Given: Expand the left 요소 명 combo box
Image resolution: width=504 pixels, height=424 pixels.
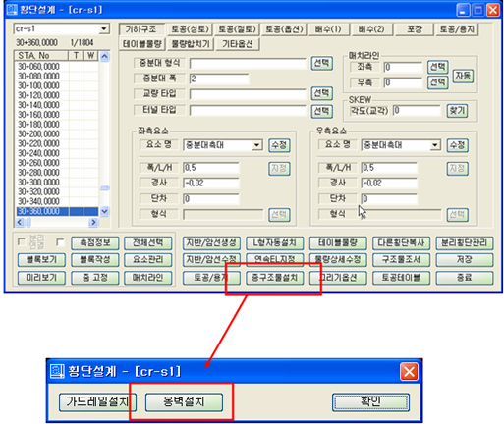Looking at the screenshot, I should [257, 145].
